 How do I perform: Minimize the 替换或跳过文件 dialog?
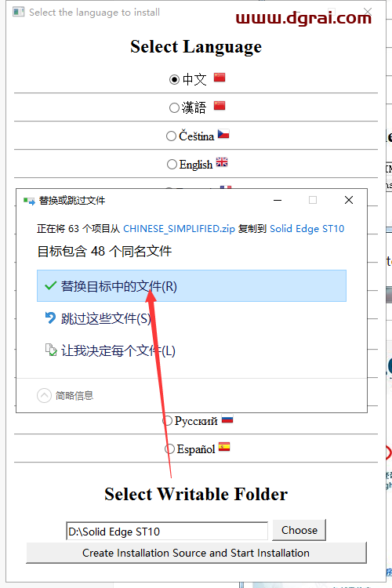[278, 200]
